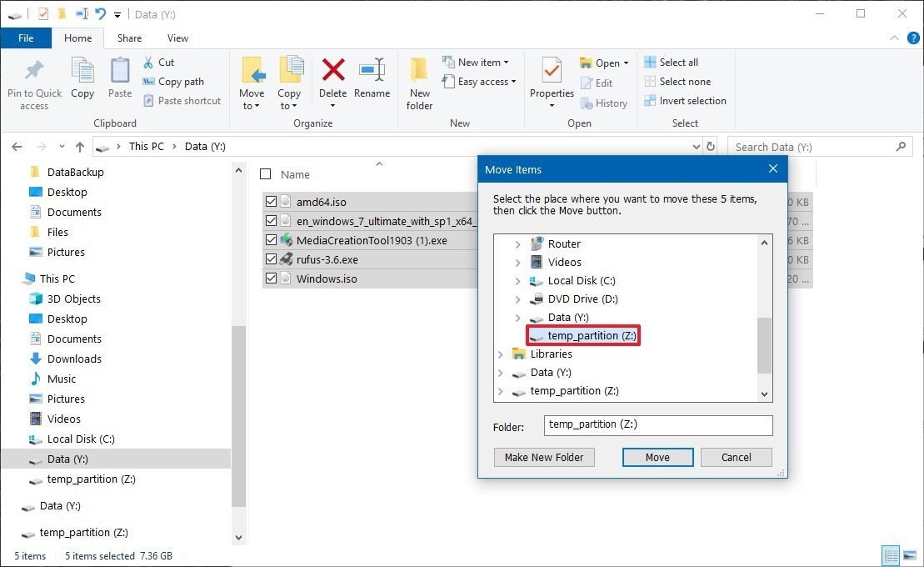
Task: Expand Local Disk (C:) in Move dialog
Action: tap(517, 281)
